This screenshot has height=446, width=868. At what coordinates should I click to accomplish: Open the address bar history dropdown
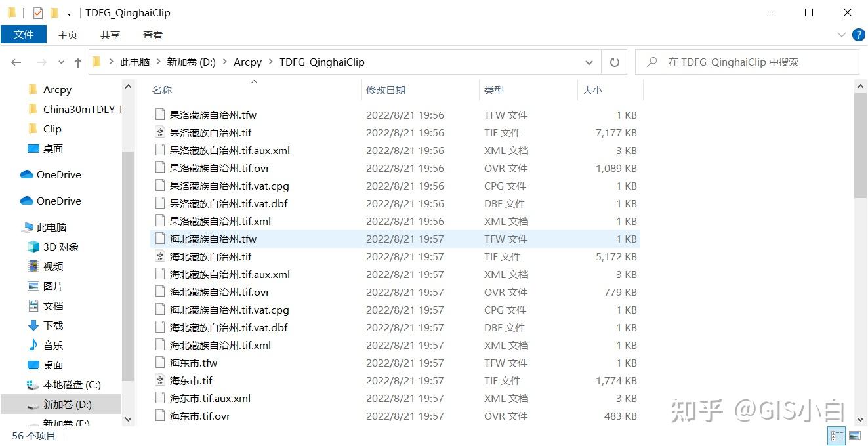pos(589,62)
